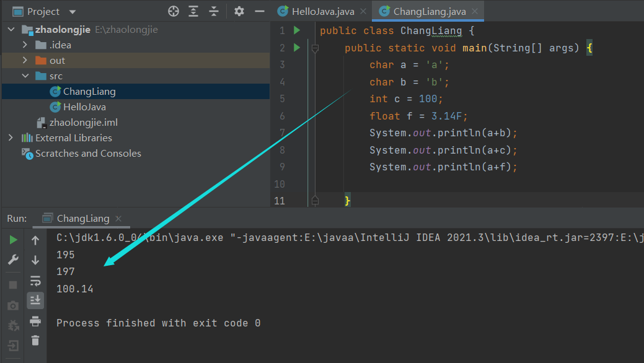Close the ChangLiang Run tab
Viewport: 644px width, 363px height.
pyautogui.click(x=118, y=219)
